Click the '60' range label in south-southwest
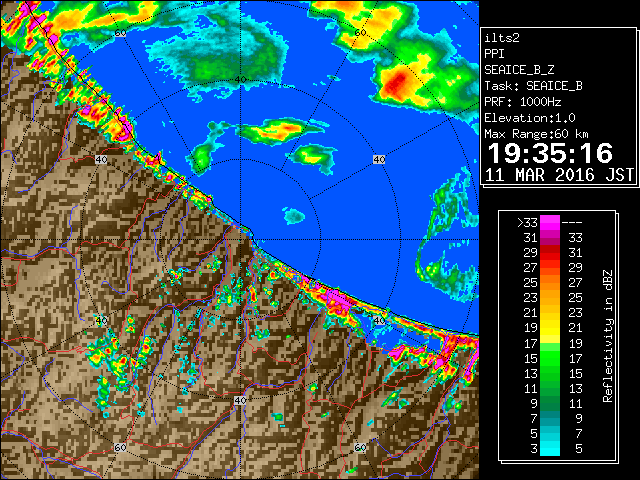This screenshot has height=480, width=640. [120, 447]
